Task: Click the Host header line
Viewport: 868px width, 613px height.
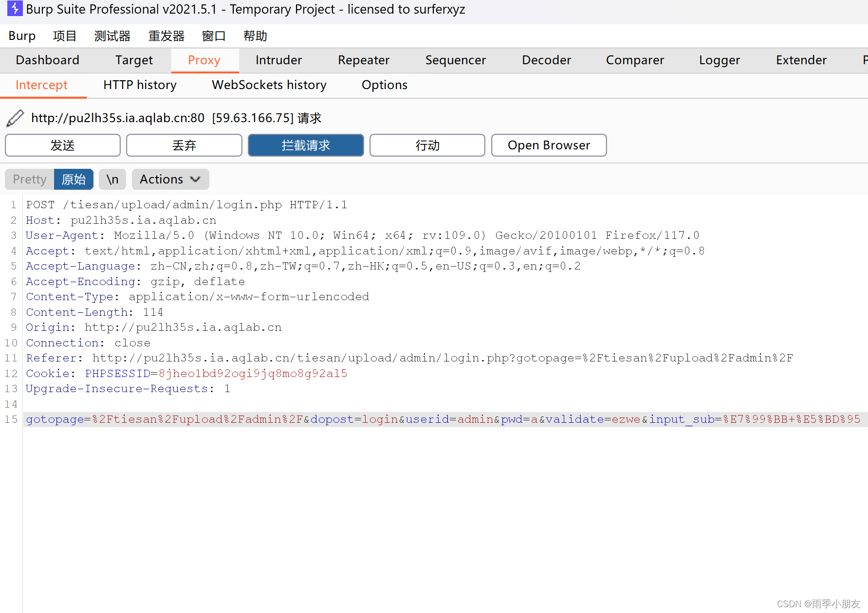Action: pos(121,220)
